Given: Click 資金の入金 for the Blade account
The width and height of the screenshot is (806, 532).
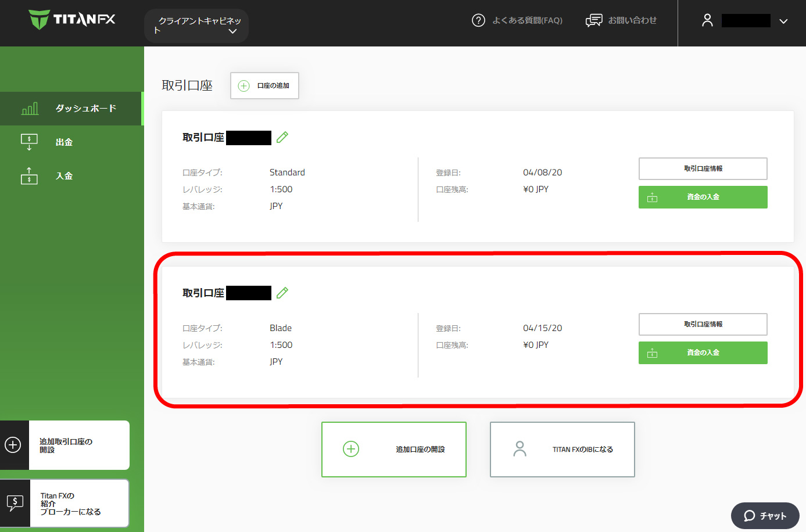Looking at the screenshot, I should (x=703, y=353).
